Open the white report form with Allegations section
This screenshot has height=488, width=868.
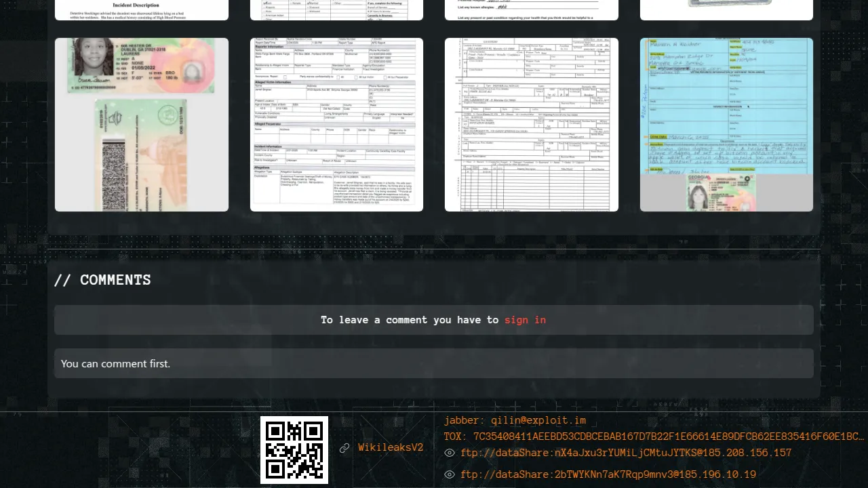coord(336,125)
